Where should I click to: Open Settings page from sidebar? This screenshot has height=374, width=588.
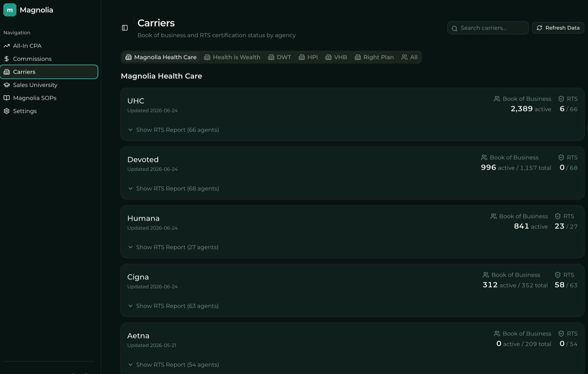coord(49,111)
